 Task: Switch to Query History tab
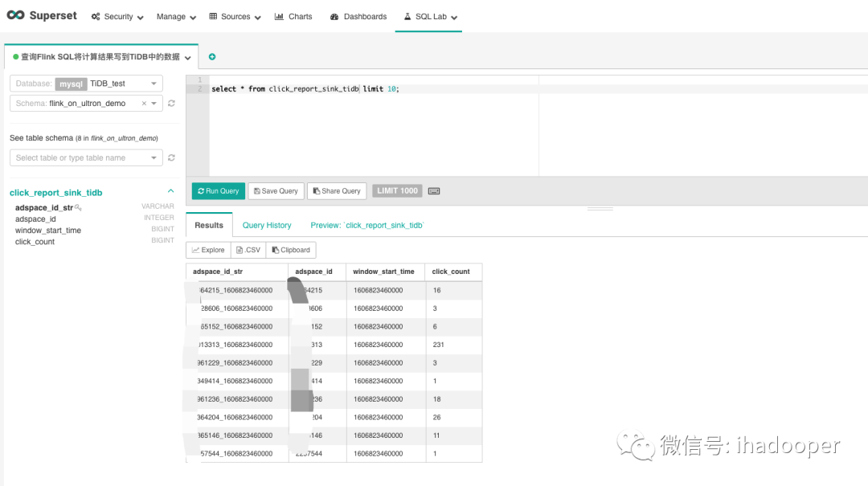coord(267,225)
